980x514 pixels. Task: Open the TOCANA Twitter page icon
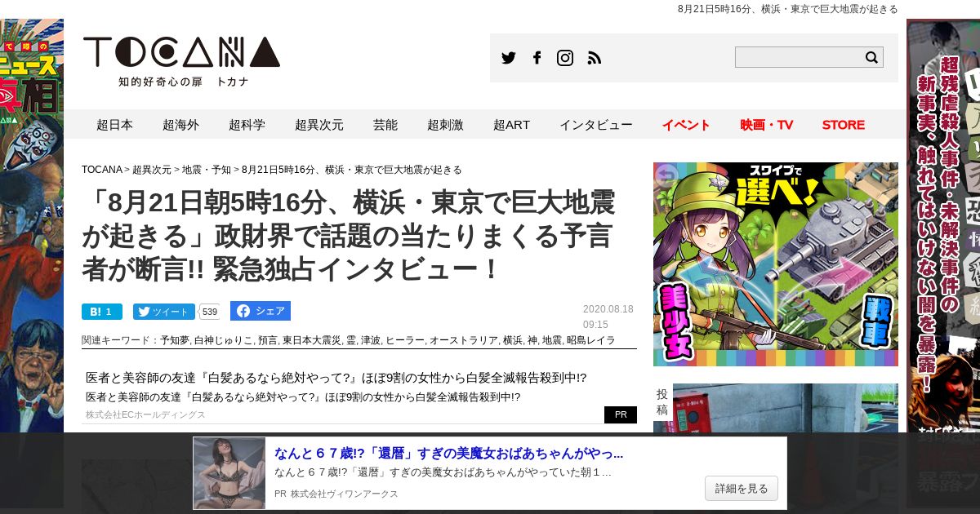coord(509,58)
